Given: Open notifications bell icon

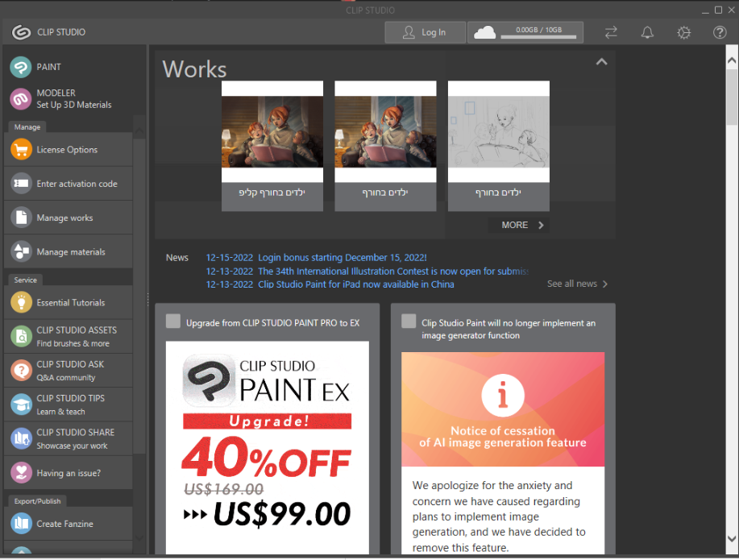Looking at the screenshot, I should click(x=647, y=32).
